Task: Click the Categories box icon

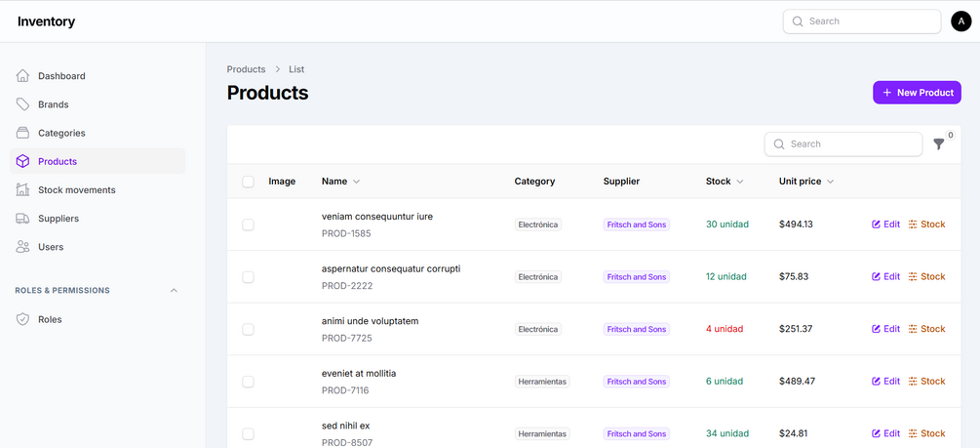Action: pos(22,133)
